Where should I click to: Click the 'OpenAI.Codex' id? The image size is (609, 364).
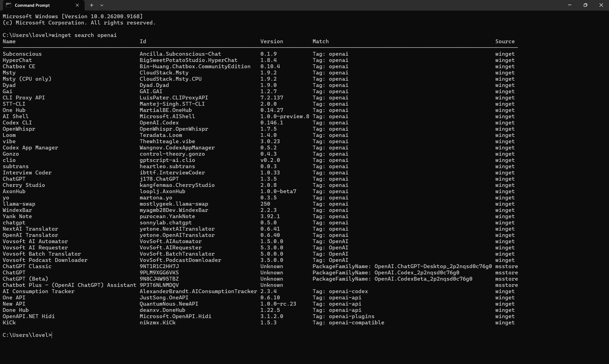tap(159, 123)
